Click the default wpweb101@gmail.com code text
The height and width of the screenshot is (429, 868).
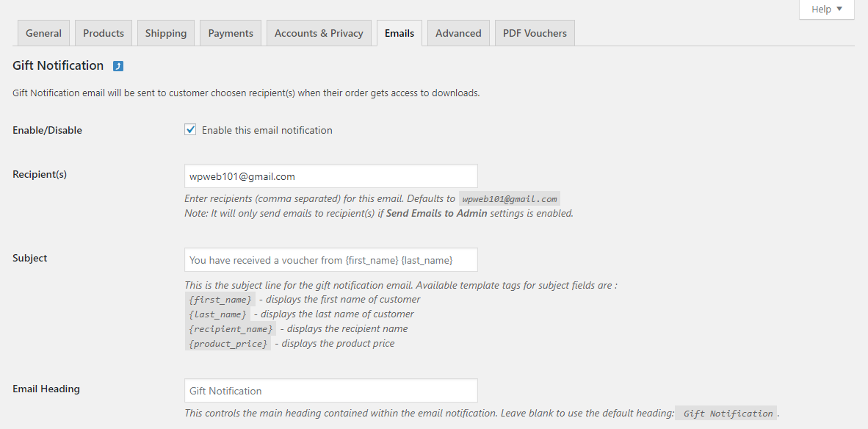pyautogui.click(x=510, y=199)
